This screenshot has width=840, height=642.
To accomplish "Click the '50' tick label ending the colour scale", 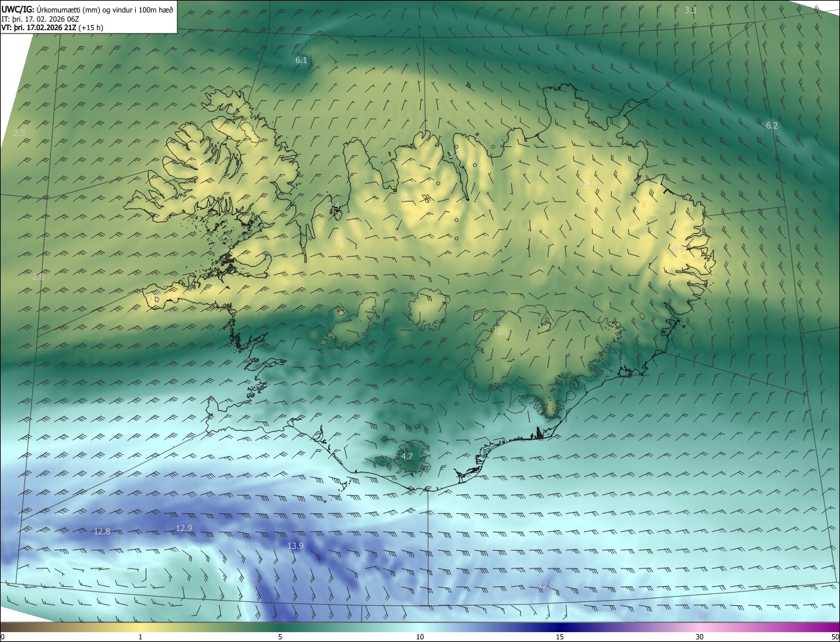I will (835, 637).
